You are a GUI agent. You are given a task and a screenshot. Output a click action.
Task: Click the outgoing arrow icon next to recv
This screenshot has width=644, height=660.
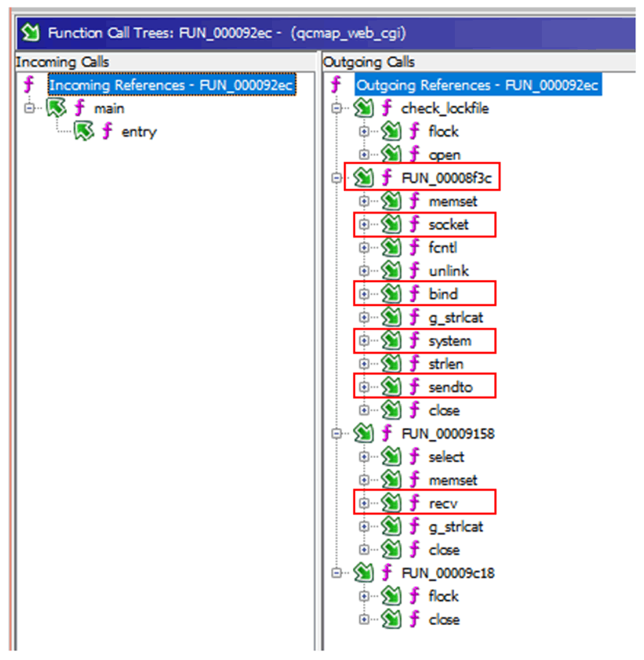(x=391, y=504)
